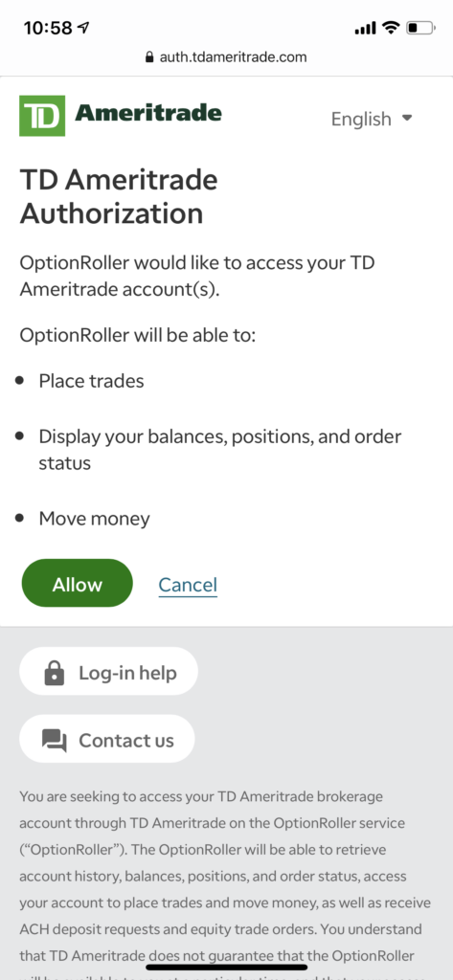
Task: Click the chat bubbles icon in Contact us
Action: (x=55, y=742)
